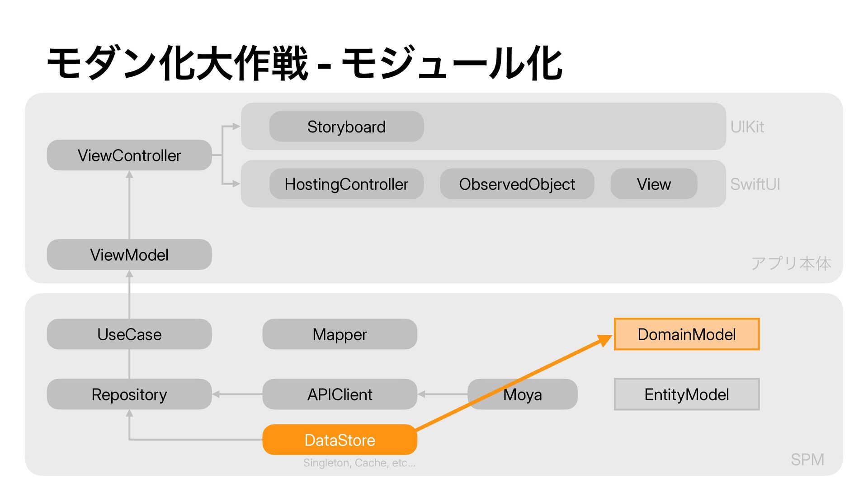Click the View box in SwiftUI row
868x488 pixels.
pos(654,184)
